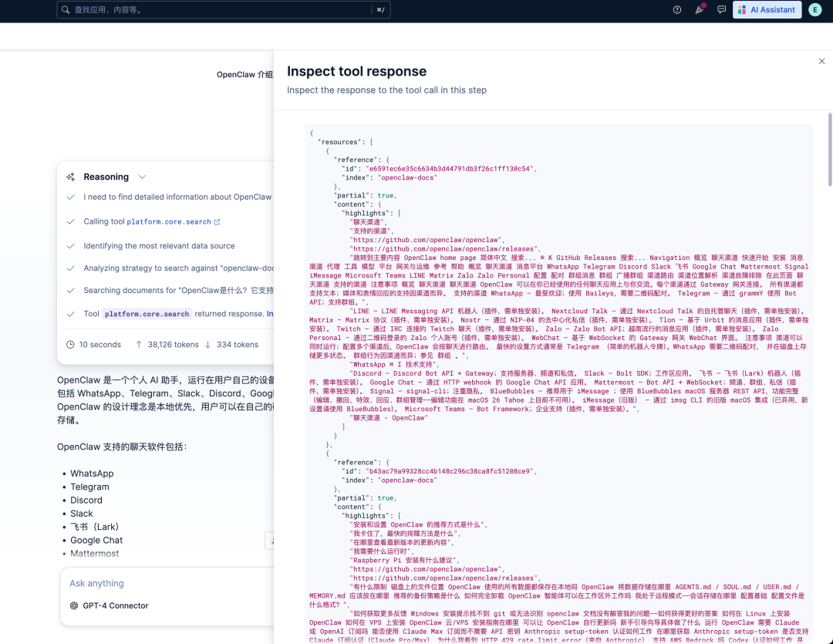Image resolution: width=833 pixels, height=644 pixels.
Task: Click the second reference id b43ac79a99328 value
Action: pyautogui.click(x=450, y=471)
